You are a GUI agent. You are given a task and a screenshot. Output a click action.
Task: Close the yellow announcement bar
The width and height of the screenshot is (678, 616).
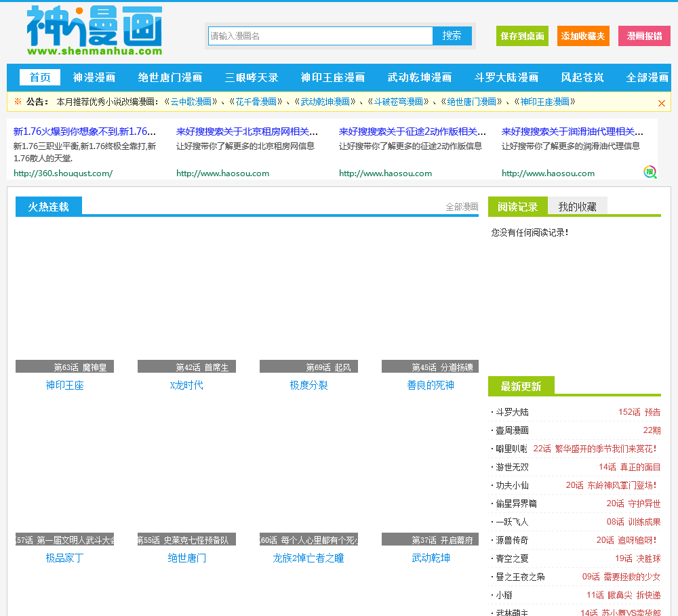[x=662, y=103]
